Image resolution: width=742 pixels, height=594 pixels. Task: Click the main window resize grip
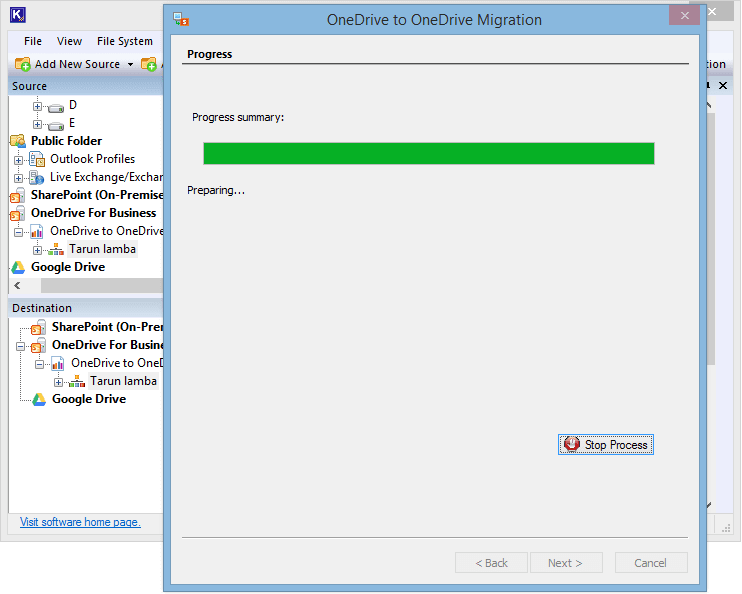[726, 529]
